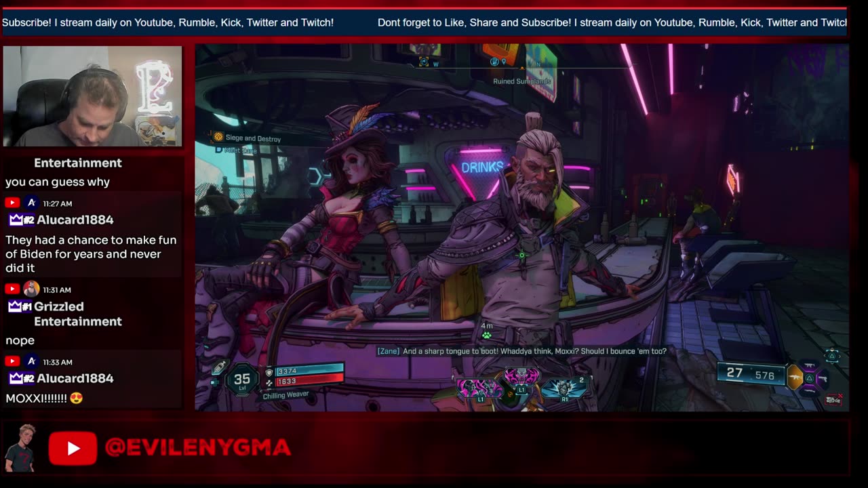The height and width of the screenshot is (488, 868).
Task: Click the large red YouTube logo in the footer
Action: [x=73, y=448]
